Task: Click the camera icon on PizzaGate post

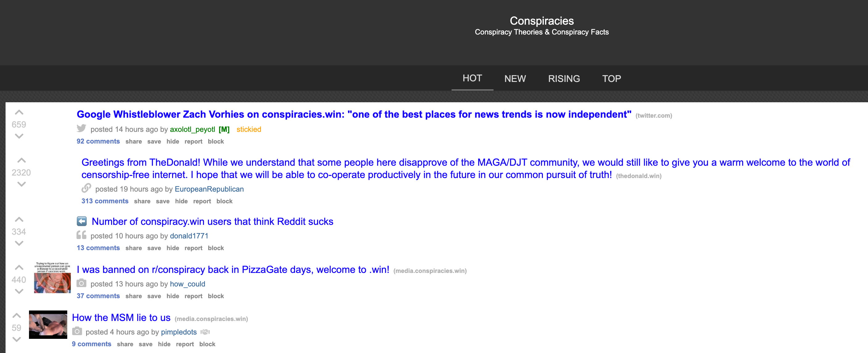Action: pyautogui.click(x=81, y=283)
